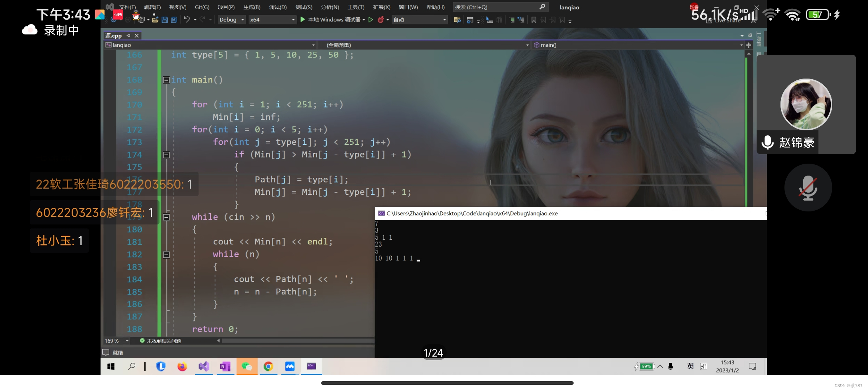This screenshot has width=868, height=391.
Task: Open Chrome from the taskbar
Action: click(268, 366)
